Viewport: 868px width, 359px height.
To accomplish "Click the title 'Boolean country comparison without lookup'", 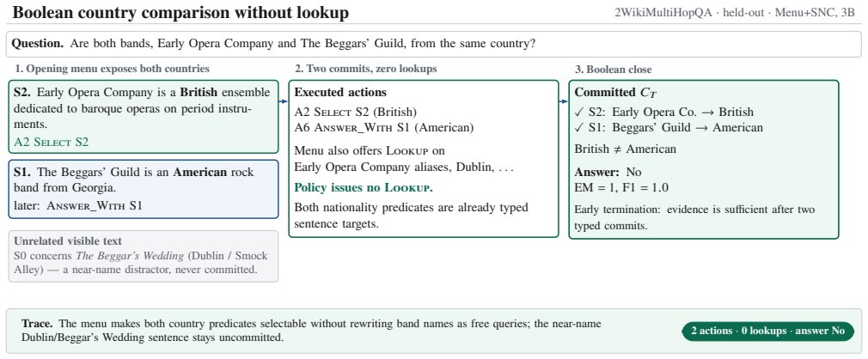I will [180, 12].
